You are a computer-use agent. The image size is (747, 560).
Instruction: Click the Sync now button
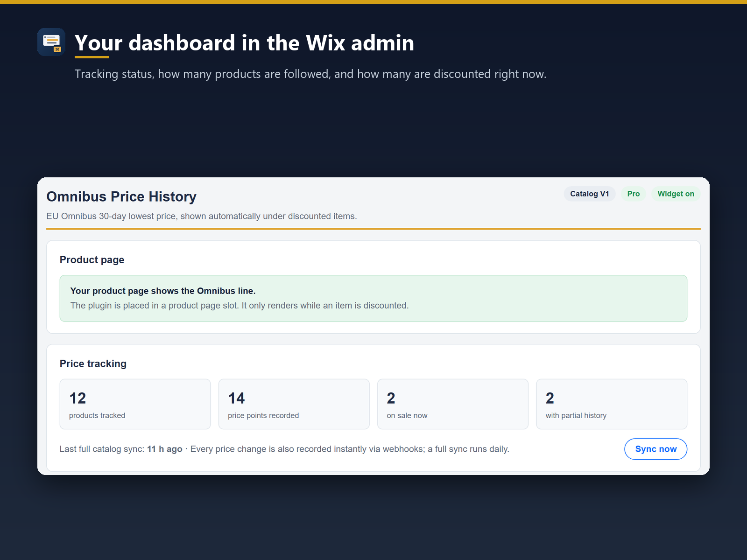click(655, 449)
